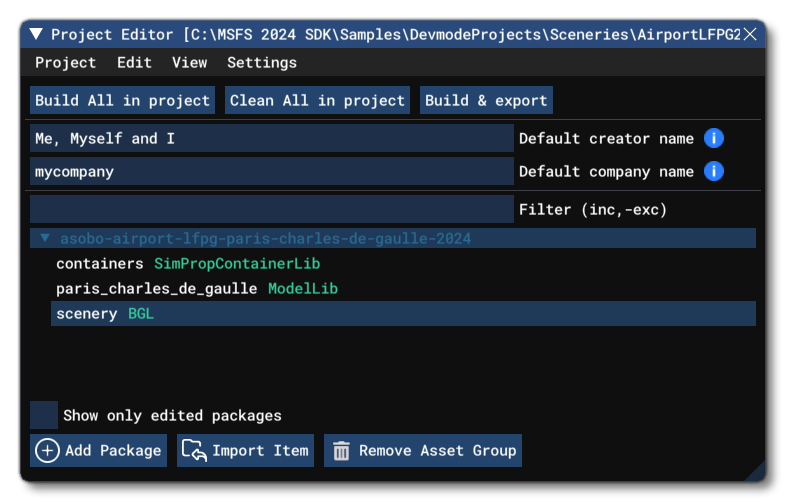The height and width of the screenshot is (502, 786).
Task: Click the Add Package button
Action: point(98,450)
